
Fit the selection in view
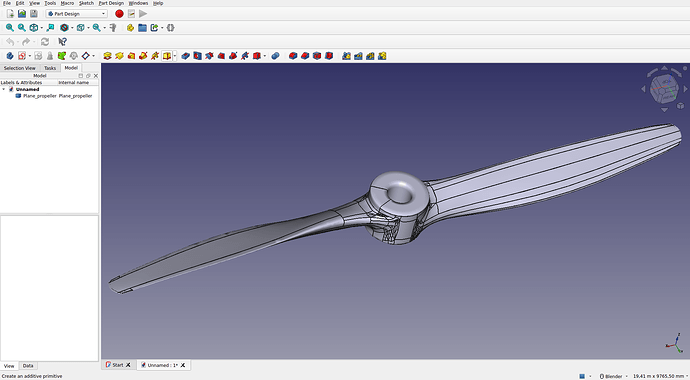[22, 28]
